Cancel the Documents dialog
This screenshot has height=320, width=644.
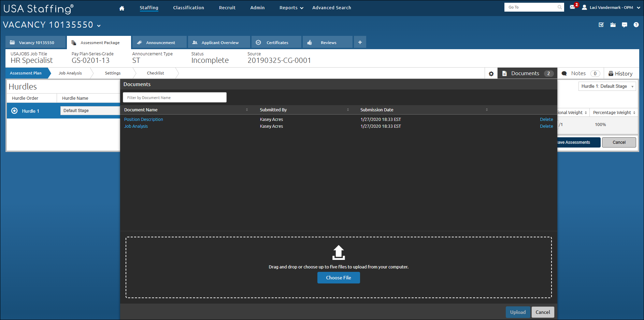point(543,312)
